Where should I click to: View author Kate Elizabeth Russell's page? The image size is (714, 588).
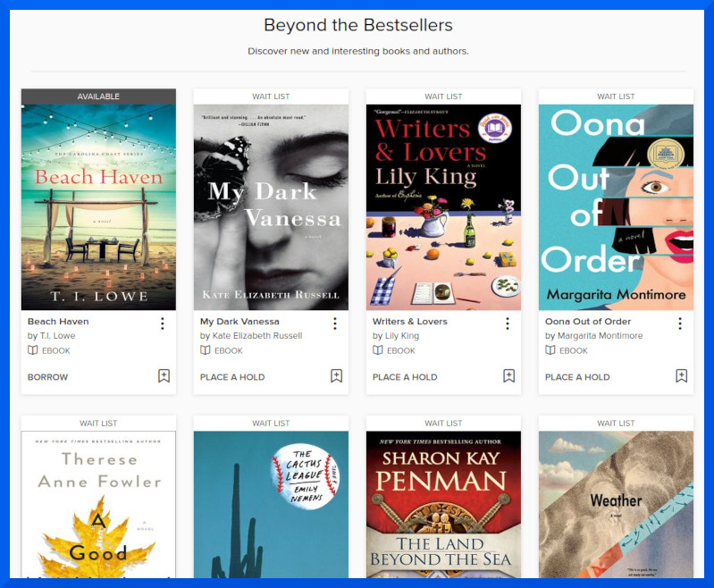click(257, 336)
